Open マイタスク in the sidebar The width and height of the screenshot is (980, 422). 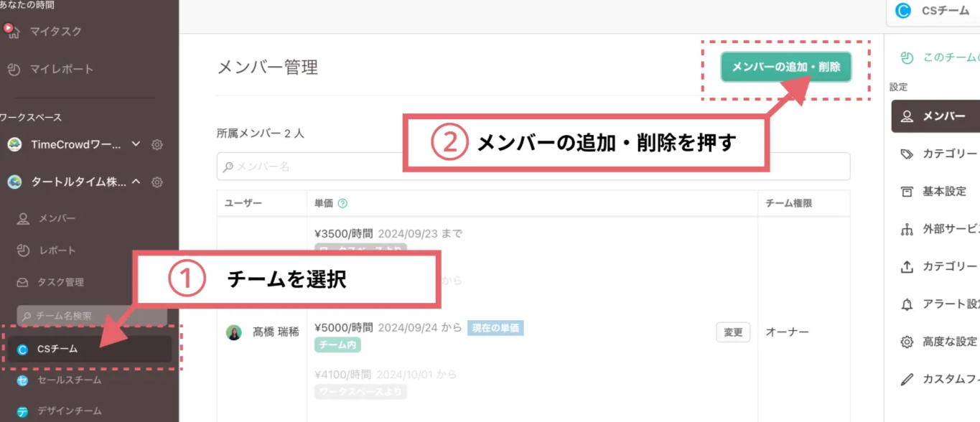click(x=55, y=32)
